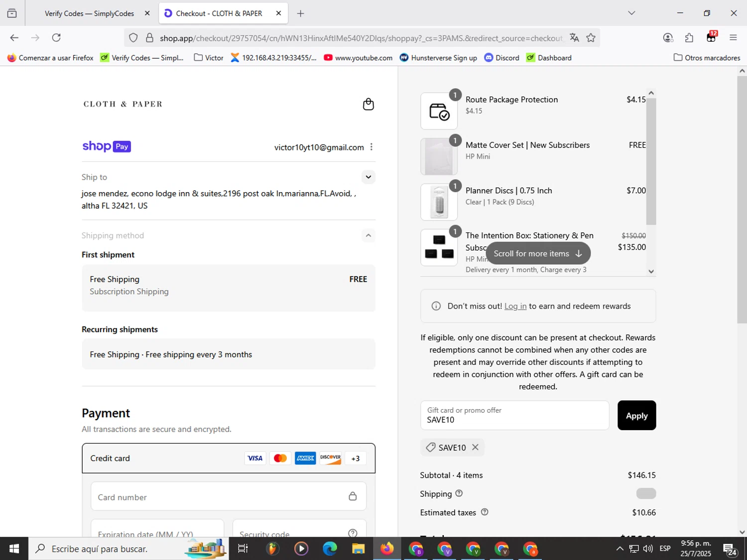The height and width of the screenshot is (560, 747).
Task: Collapse the Shipping method section
Action: 368,235
